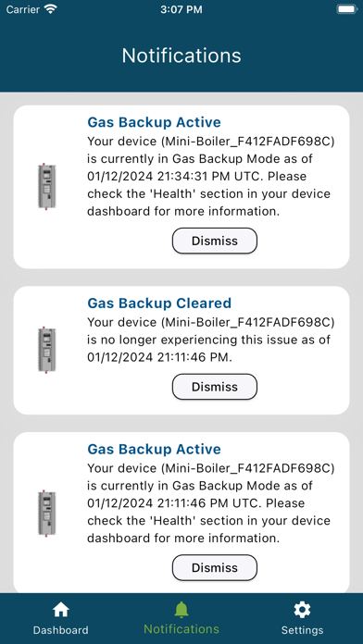The height and width of the screenshot is (644, 363).
Task: Switch to the Dashboard tab label
Action: pyautogui.click(x=61, y=630)
